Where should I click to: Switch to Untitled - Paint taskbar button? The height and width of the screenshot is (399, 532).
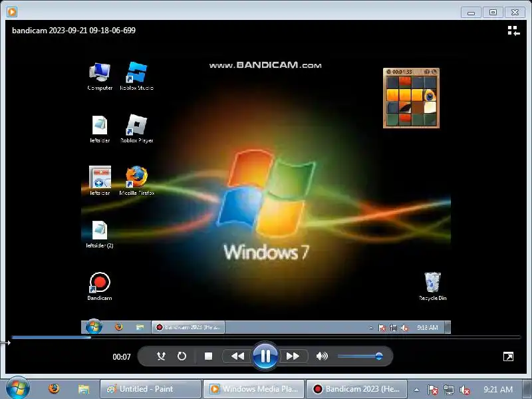coord(151,389)
